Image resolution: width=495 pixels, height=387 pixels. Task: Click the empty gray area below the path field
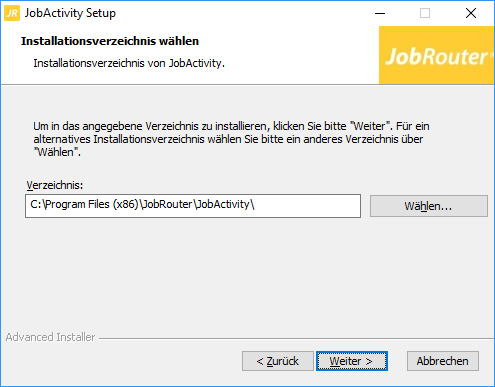247,273
